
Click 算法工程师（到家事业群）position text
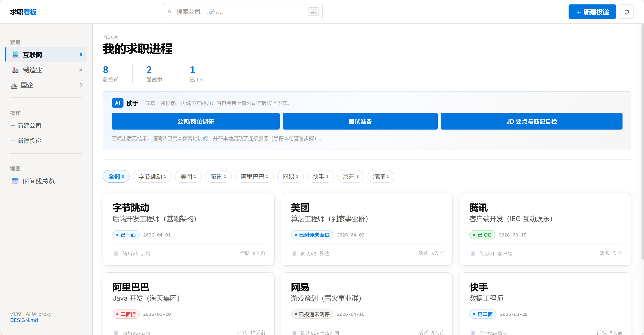point(330,219)
